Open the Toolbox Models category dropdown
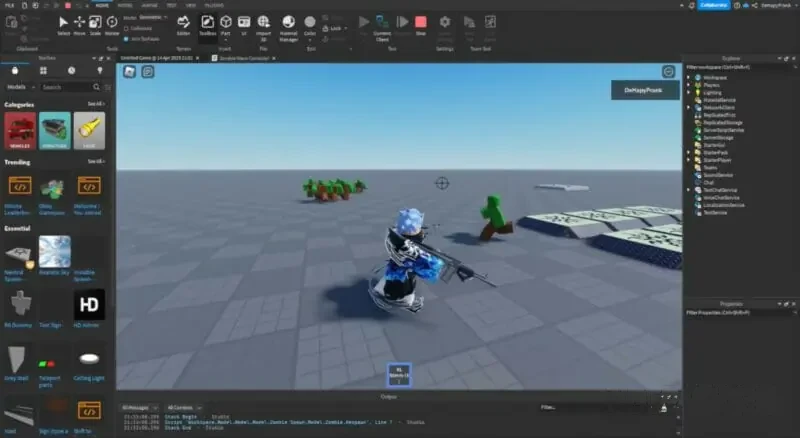The height and width of the screenshot is (438, 800). [x=20, y=87]
